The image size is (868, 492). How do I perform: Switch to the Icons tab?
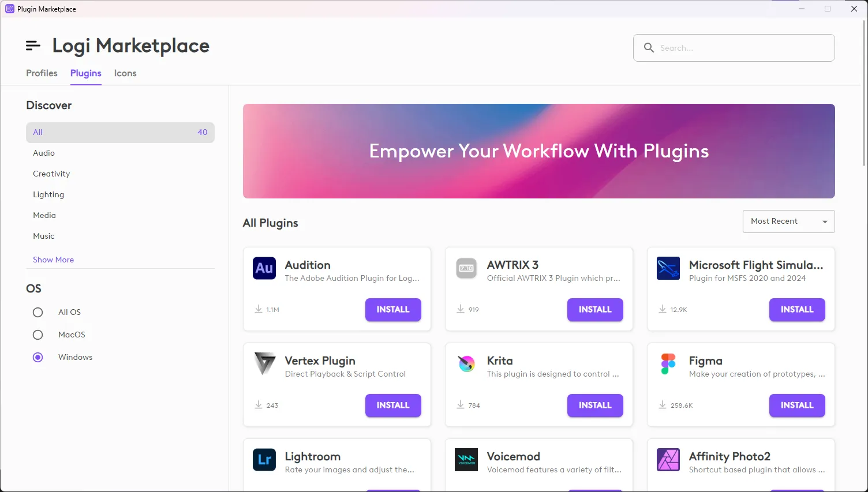125,73
